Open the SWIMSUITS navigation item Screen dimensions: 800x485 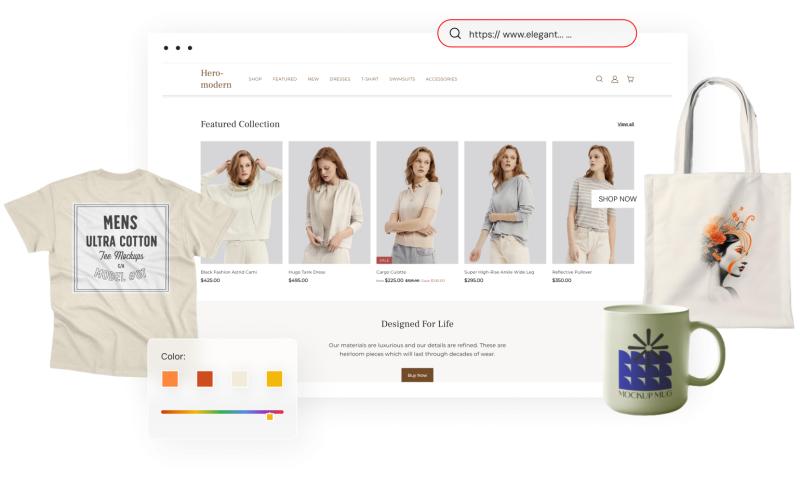tap(402, 79)
